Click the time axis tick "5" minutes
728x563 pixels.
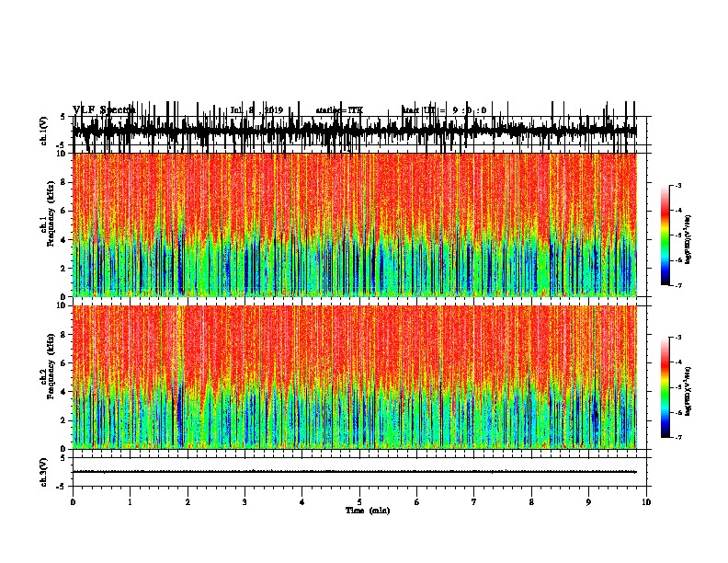[359, 502]
